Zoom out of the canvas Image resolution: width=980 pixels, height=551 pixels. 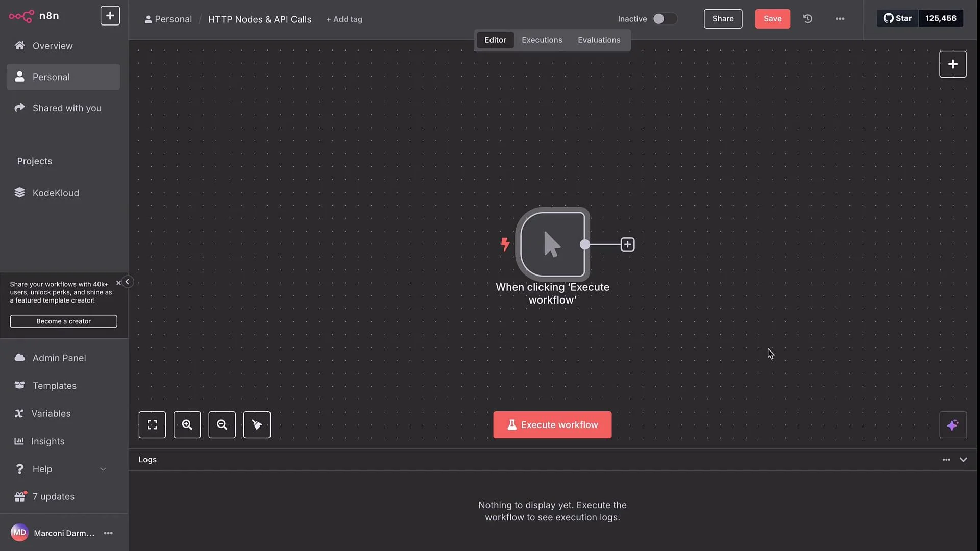click(222, 425)
